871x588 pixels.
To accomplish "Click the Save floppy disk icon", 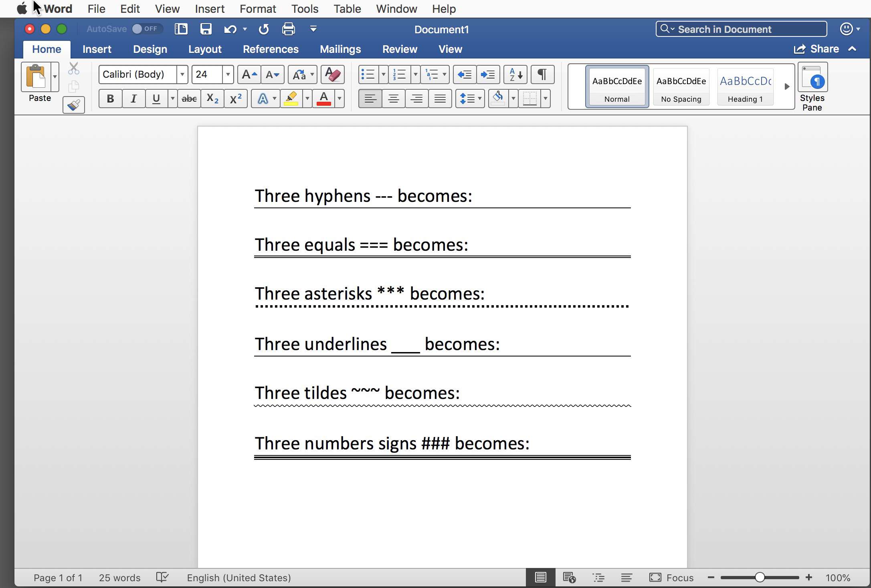I will (206, 29).
